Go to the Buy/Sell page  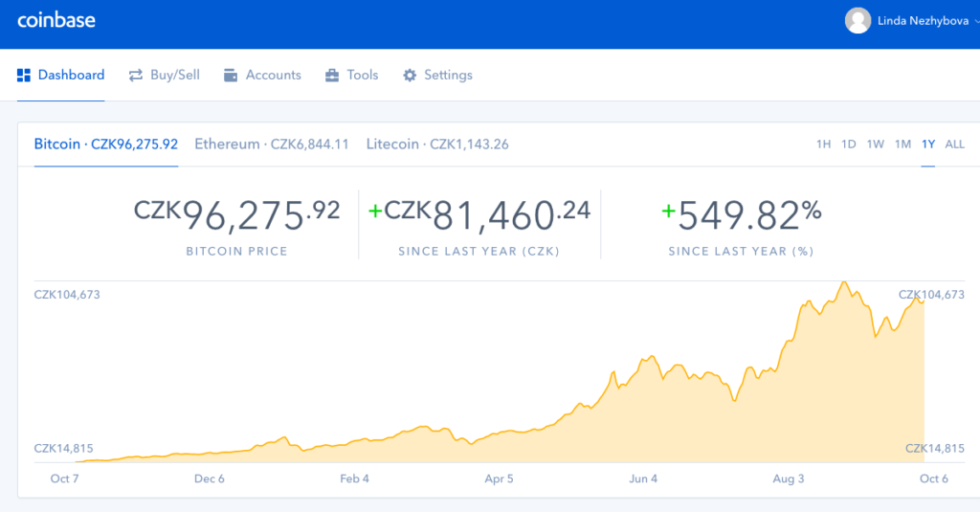165,75
